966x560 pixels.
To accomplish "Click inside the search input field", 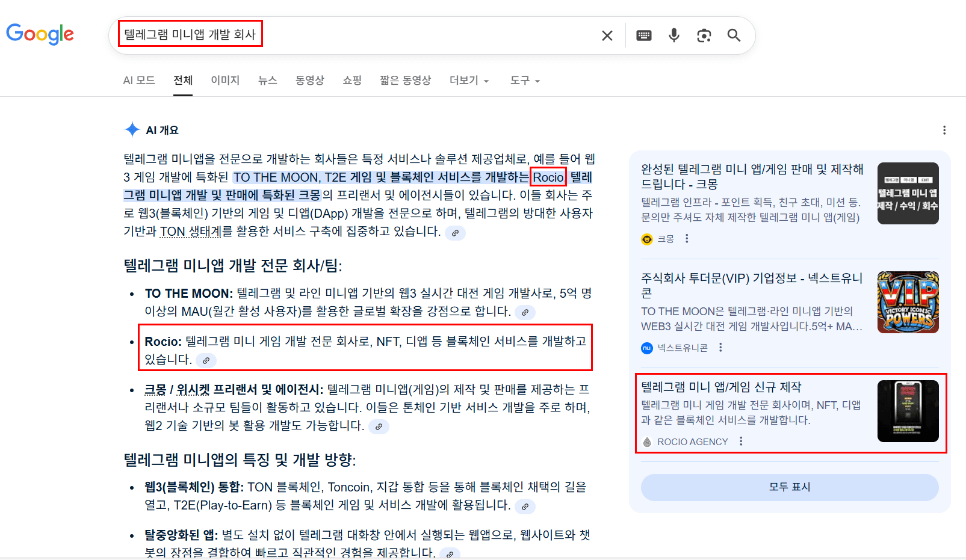I will coord(361,35).
